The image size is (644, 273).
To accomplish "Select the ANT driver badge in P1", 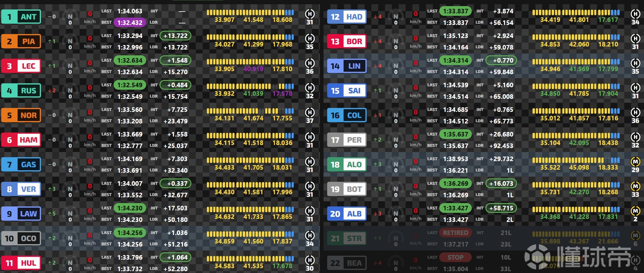I will pyautogui.click(x=21, y=17).
